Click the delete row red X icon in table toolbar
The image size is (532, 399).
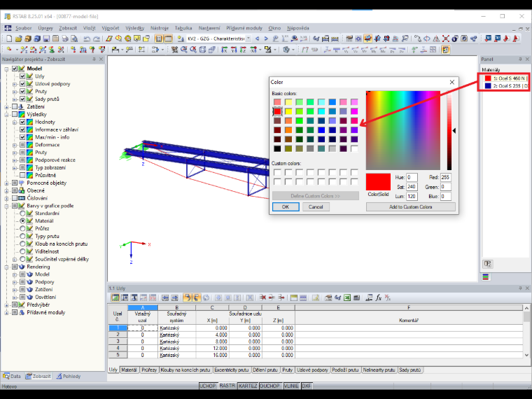click(x=262, y=298)
